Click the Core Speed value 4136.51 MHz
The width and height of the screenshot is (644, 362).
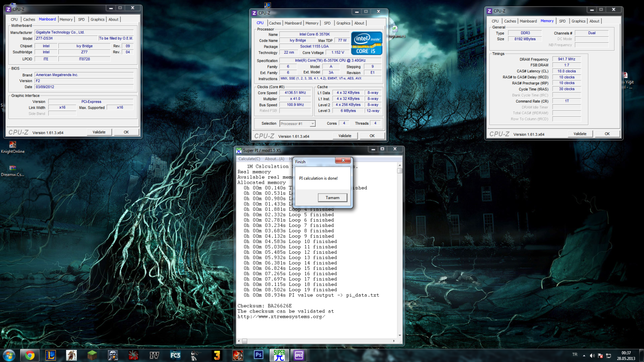tap(295, 93)
